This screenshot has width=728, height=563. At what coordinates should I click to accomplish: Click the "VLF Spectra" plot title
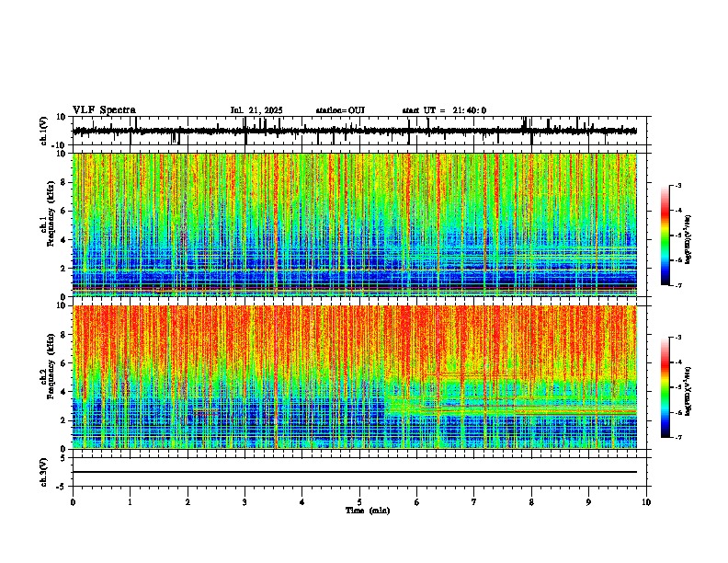click(x=104, y=110)
